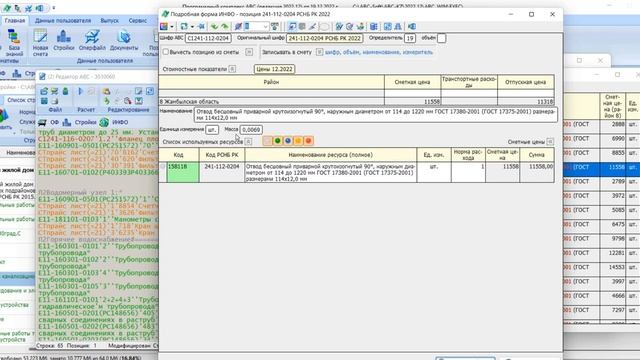Viewport: 640px width, 360px height.
Task: Open the 'Документы' ribbon icon
Action: click(x=124, y=41)
